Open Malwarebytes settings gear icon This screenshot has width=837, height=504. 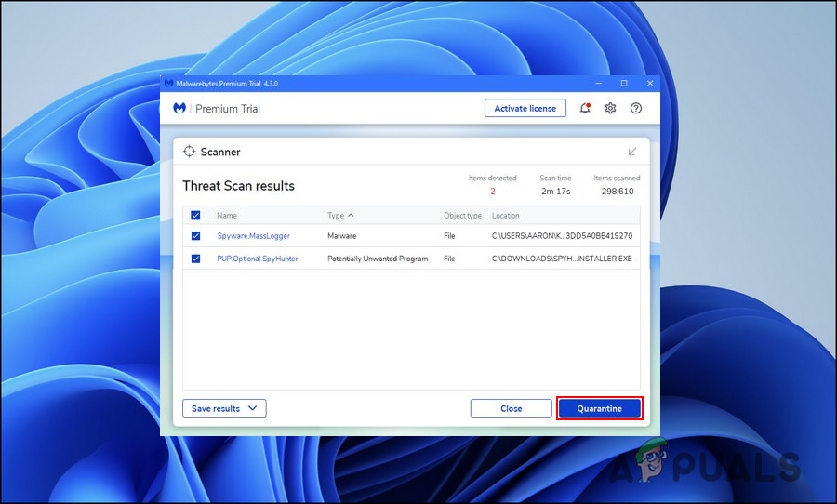click(610, 109)
